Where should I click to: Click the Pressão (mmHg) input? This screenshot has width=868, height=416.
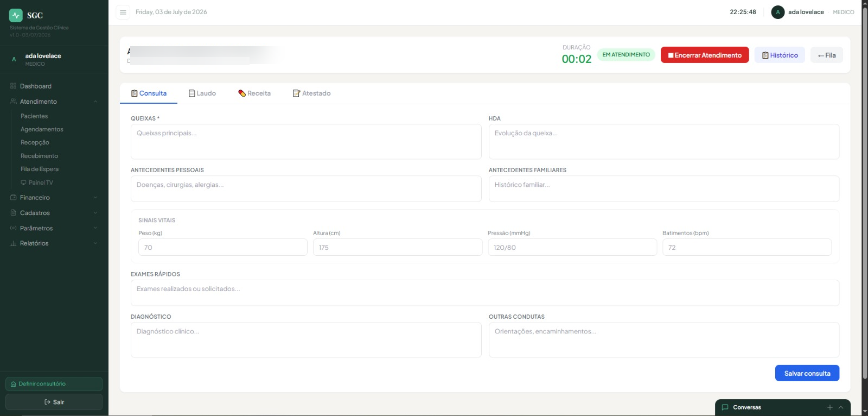pyautogui.click(x=572, y=247)
